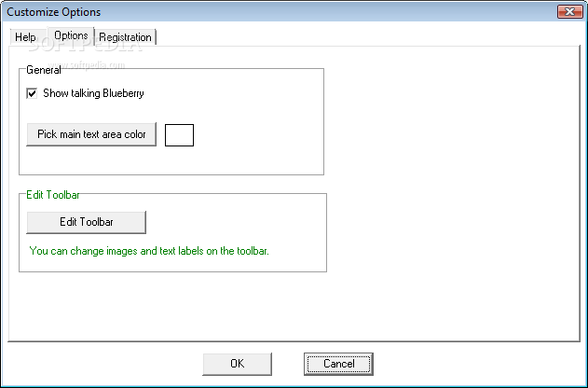Screen dimensions: 588x388
Task: Click the white text area color swatch
Action: (179, 135)
